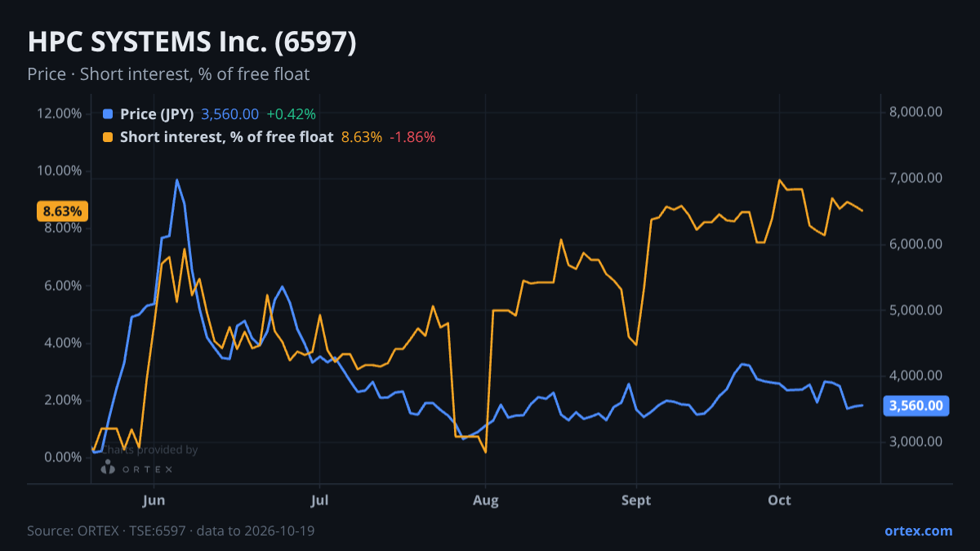Click the Jul x-axis label
This screenshot has height=551, width=980.
pos(319,500)
